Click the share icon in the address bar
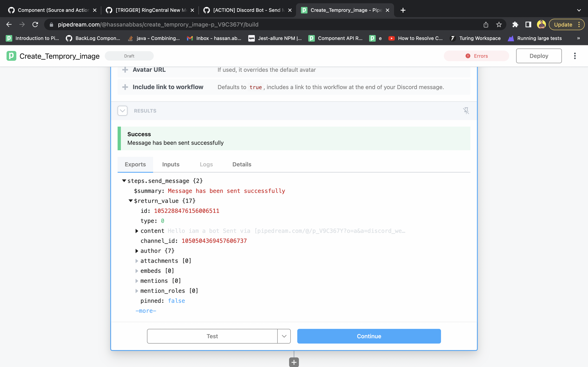Image resolution: width=588 pixels, height=367 pixels. click(x=486, y=24)
